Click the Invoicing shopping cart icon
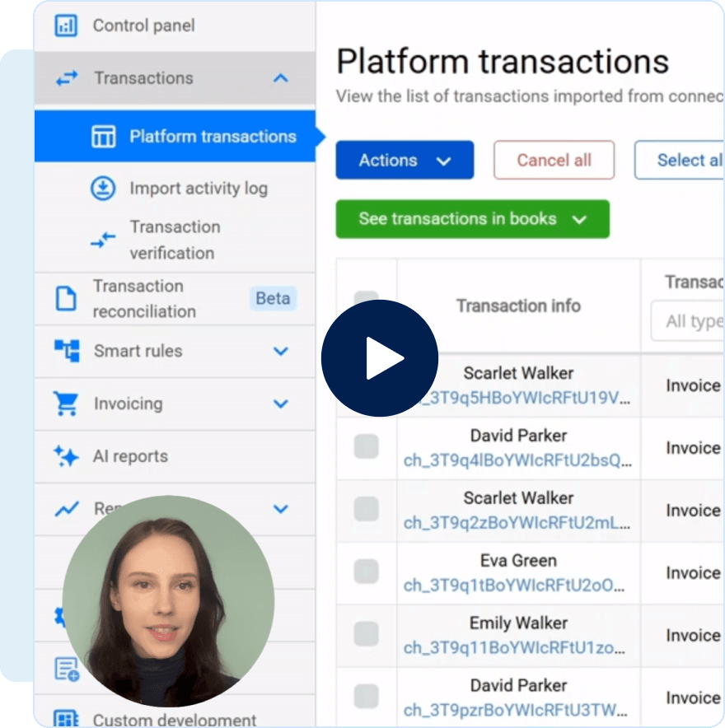The height and width of the screenshot is (728, 725). point(66,404)
